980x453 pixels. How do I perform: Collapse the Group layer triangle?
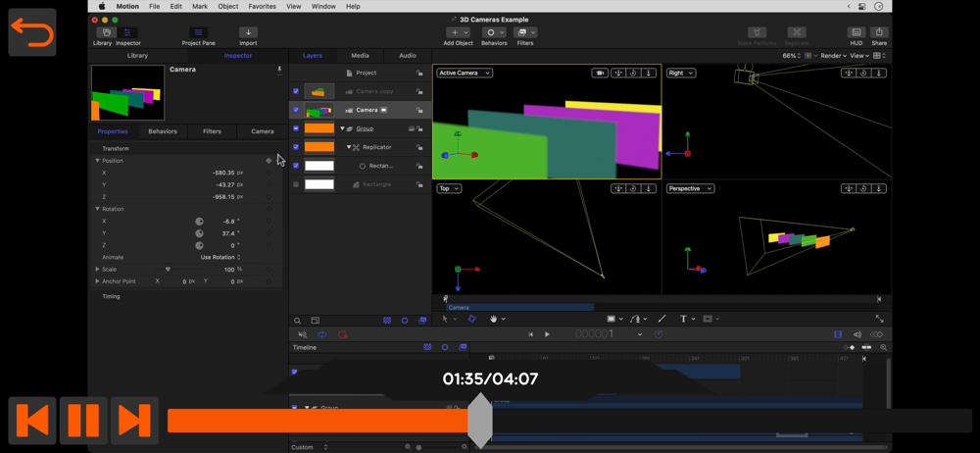(x=342, y=128)
